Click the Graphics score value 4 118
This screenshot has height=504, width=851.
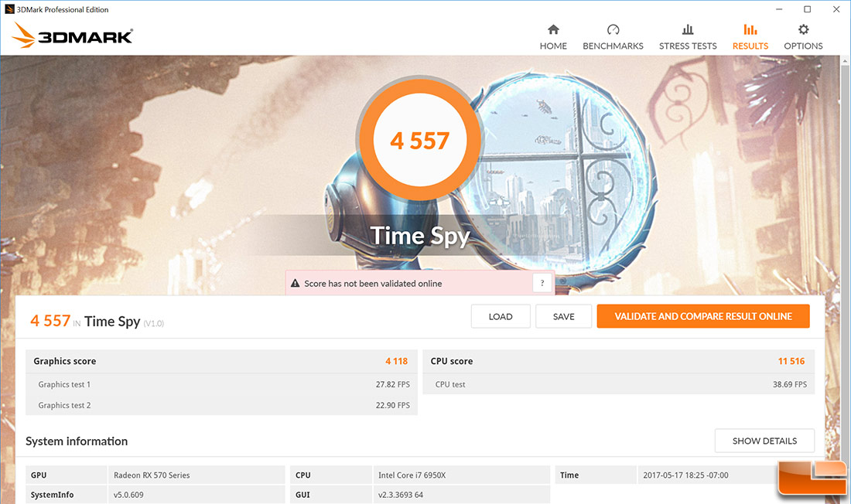pos(397,361)
